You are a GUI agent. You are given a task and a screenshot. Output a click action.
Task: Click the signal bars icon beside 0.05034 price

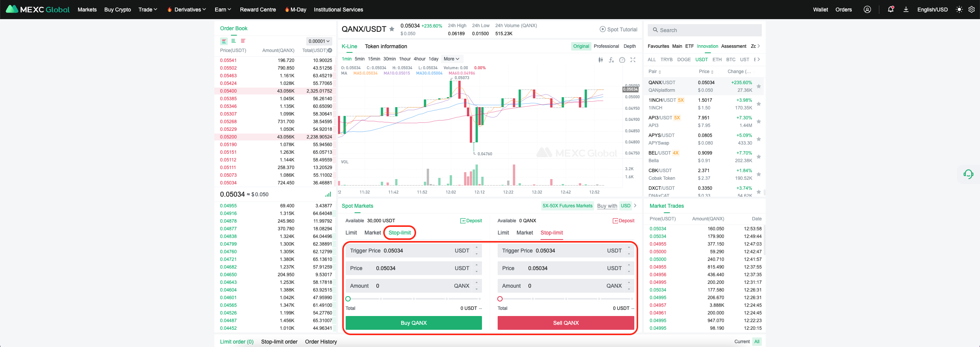point(328,194)
